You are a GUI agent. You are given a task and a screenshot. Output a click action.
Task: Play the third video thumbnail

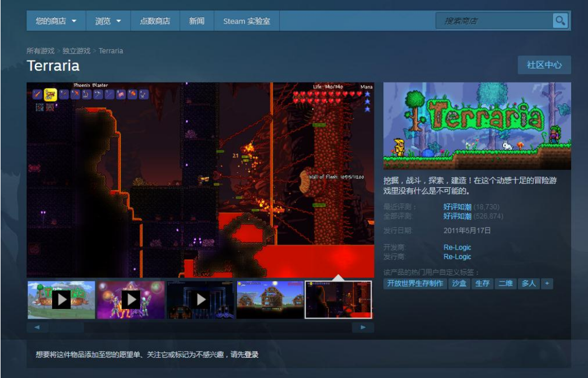click(201, 300)
